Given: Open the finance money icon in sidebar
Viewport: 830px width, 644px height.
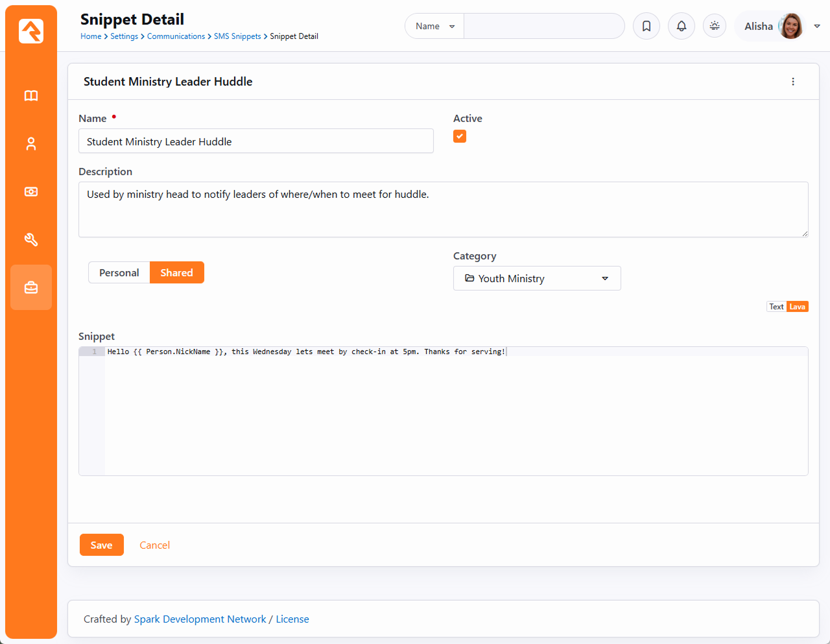Looking at the screenshot, I should (x=31, y=192).
